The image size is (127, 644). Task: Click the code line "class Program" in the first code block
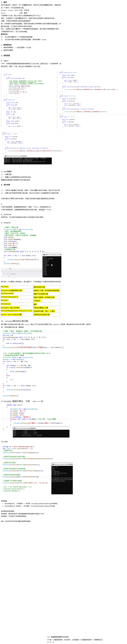tap(8, 75)
